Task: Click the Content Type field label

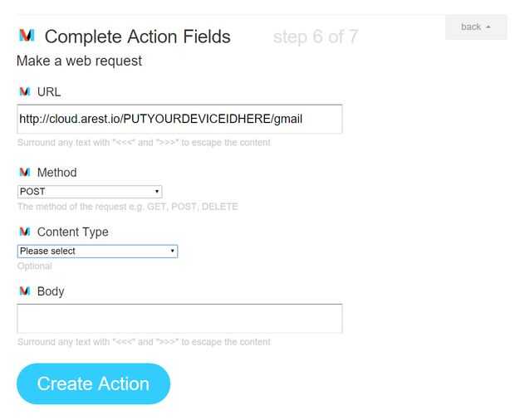Action: pos(73,232)
